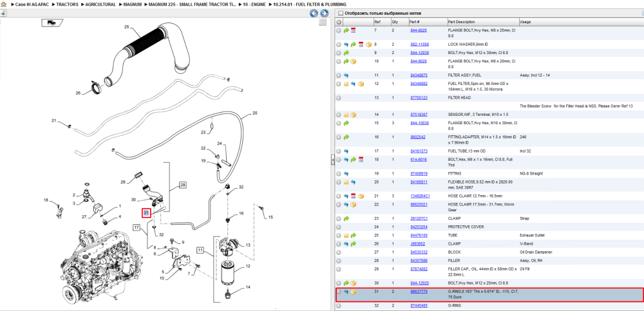Open the MAGNUM breadcrumb
This screenshot has width=644, height=311.
(x=132, y=4)
